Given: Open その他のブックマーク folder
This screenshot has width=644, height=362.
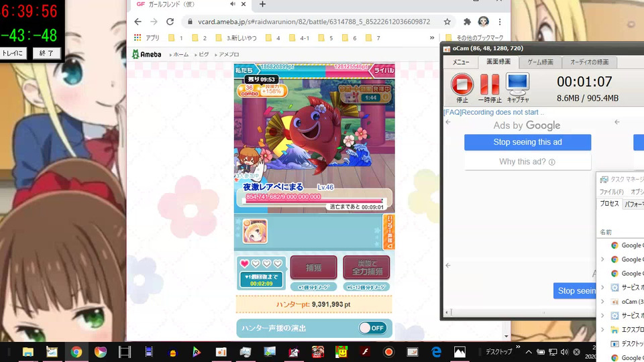Looking at the screenshot, I should [475, 38].
